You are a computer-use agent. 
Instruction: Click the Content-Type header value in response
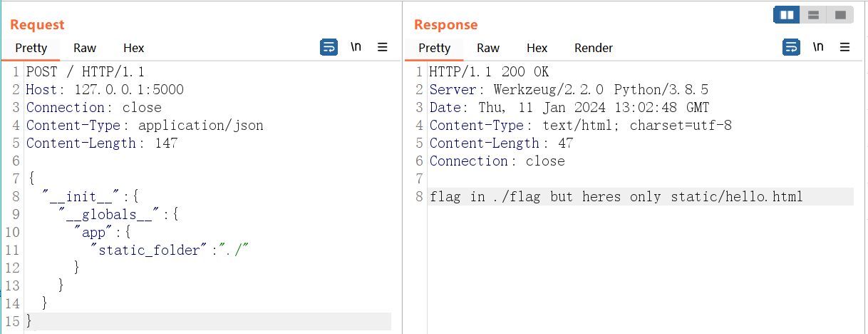[x=636, y=125]
